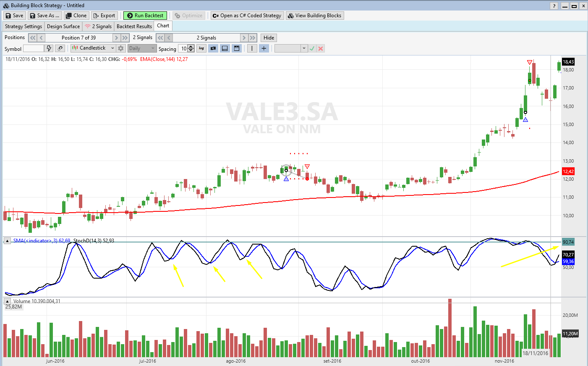Open the 2 Signals tab

click(x=98, y=26)
